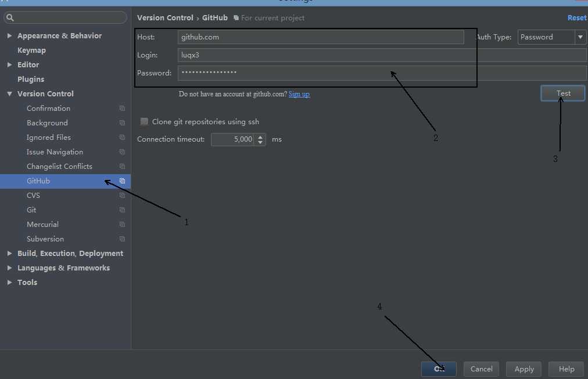The width and height of the screenshot is (588, 379).
Task: Open the Subversion settings page
Action: point(45,239)
